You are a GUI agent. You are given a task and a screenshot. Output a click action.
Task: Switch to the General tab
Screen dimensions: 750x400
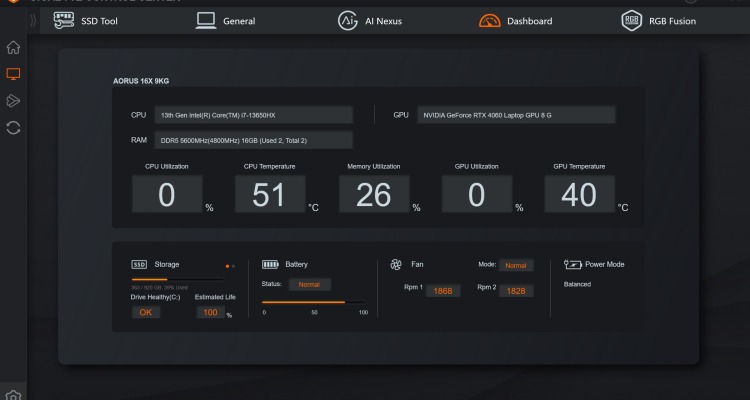[225, 21]
